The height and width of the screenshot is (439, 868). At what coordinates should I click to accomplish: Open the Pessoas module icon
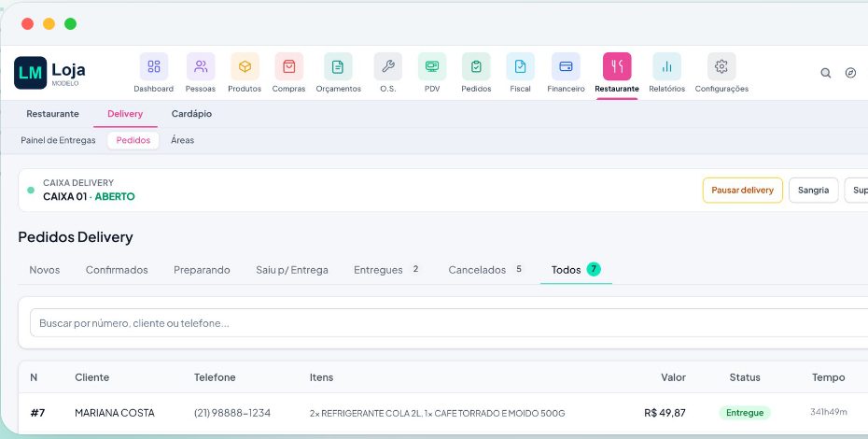coord(201,66)
